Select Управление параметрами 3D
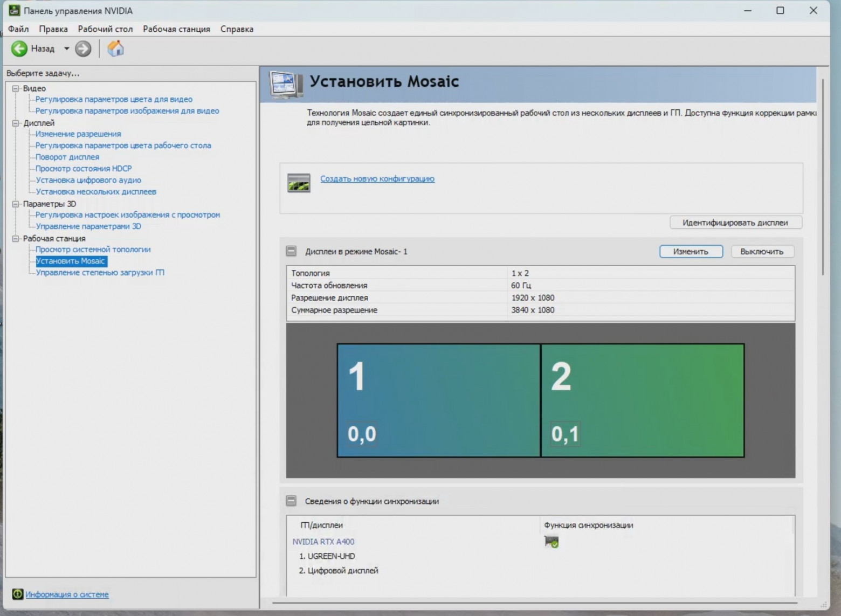Viewport: 841px width, 616px height. tap(88, 226)
